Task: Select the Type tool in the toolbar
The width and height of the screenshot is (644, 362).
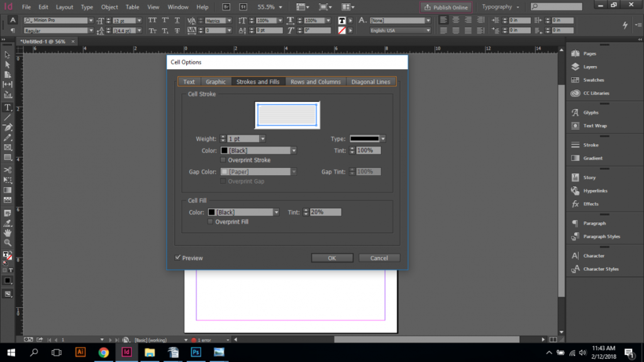Action: 8,107
